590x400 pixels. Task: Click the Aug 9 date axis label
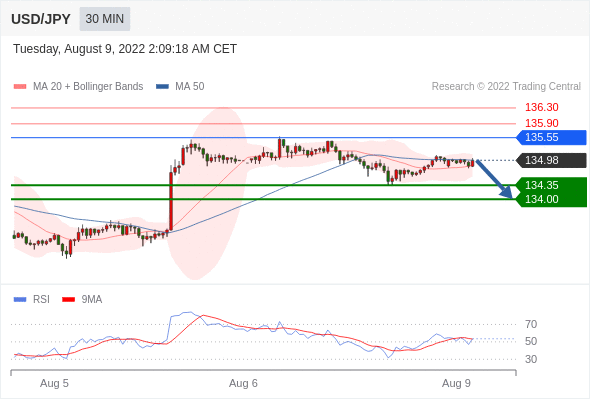pos(456,383)
